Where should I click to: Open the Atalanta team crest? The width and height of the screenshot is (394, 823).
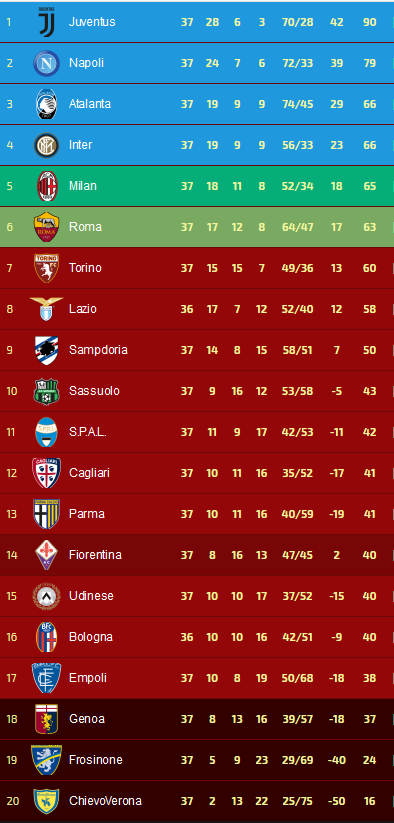click(47, 104)
